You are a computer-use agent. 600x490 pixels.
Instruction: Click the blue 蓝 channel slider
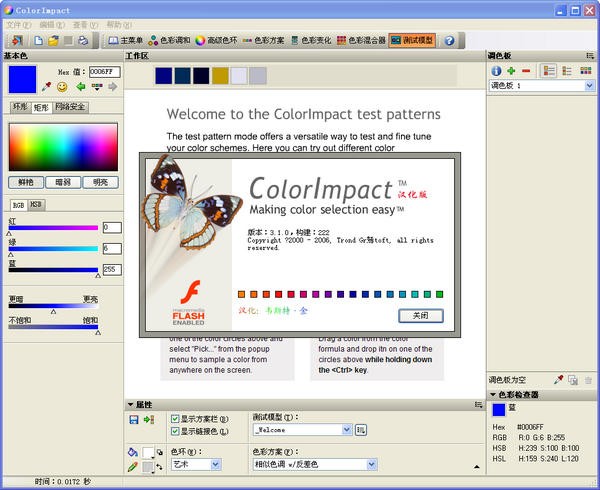[x=53, y=270]
